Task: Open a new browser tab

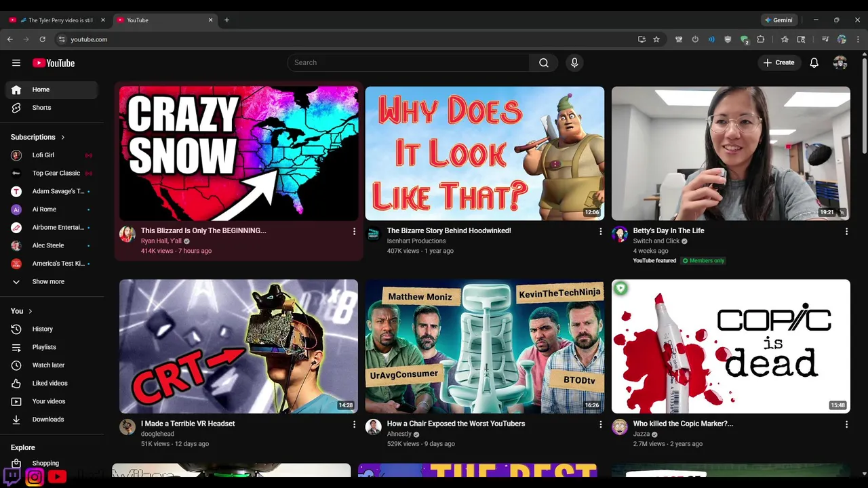Action: 226,20
